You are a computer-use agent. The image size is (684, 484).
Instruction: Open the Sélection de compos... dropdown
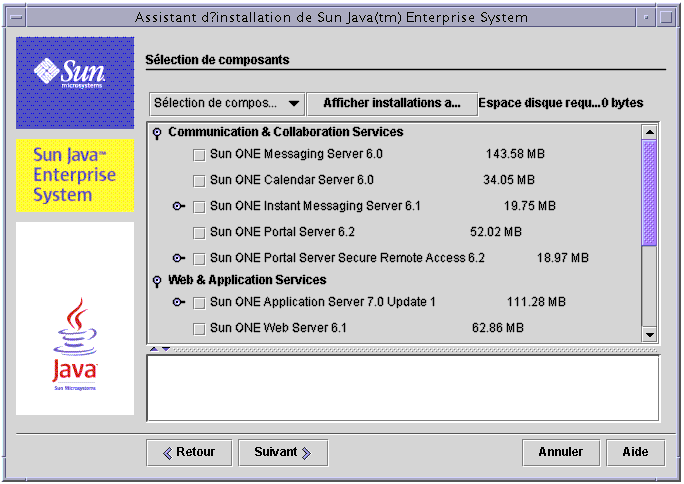pyautogui.click(x=226, y=103)
